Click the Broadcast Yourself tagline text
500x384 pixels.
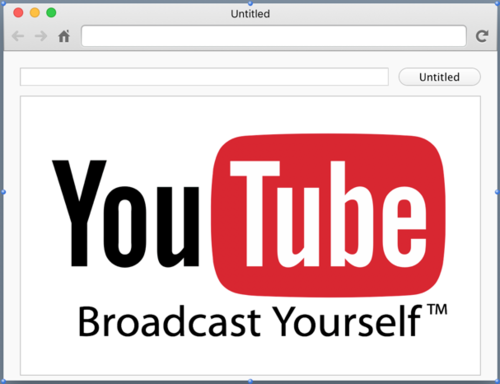coord(263,321)
